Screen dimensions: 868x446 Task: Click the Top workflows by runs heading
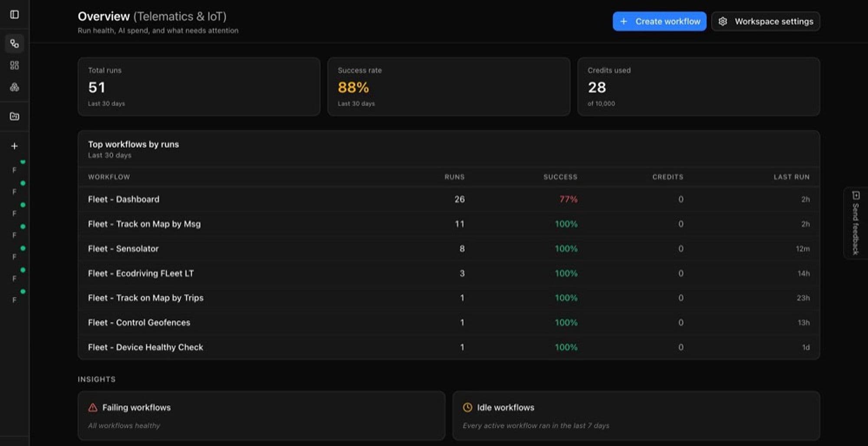[133, 144]
